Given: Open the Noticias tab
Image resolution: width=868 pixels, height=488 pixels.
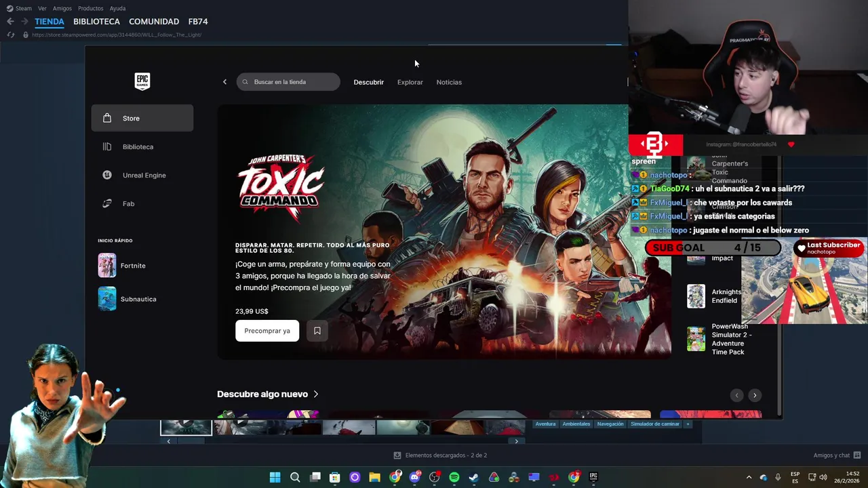Looking at the screenshot, I should (449, 82).
